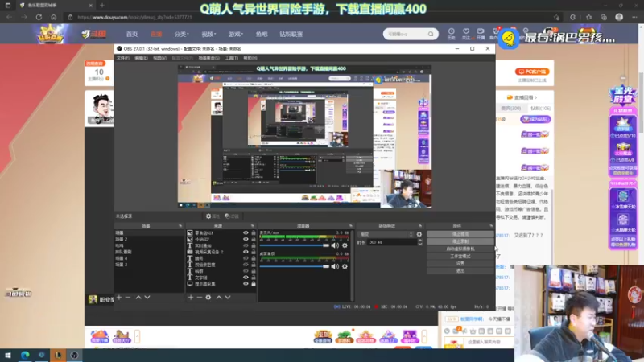This screenshot has height=362, width=644.
Task: Open the 场景集合(S) menu in OBS
Action: pyautogui.click(x=208, y=58)
